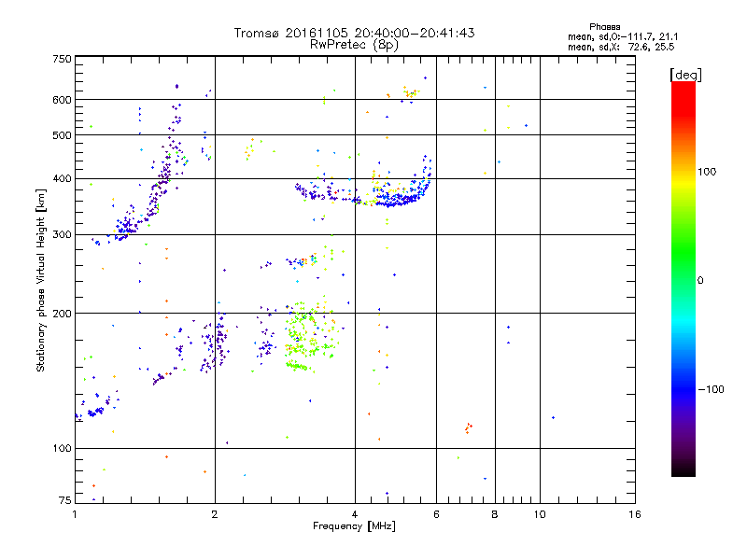Click the colorbar tick label '100'
This screenshot has height=560, width=747.
[707, 172]
